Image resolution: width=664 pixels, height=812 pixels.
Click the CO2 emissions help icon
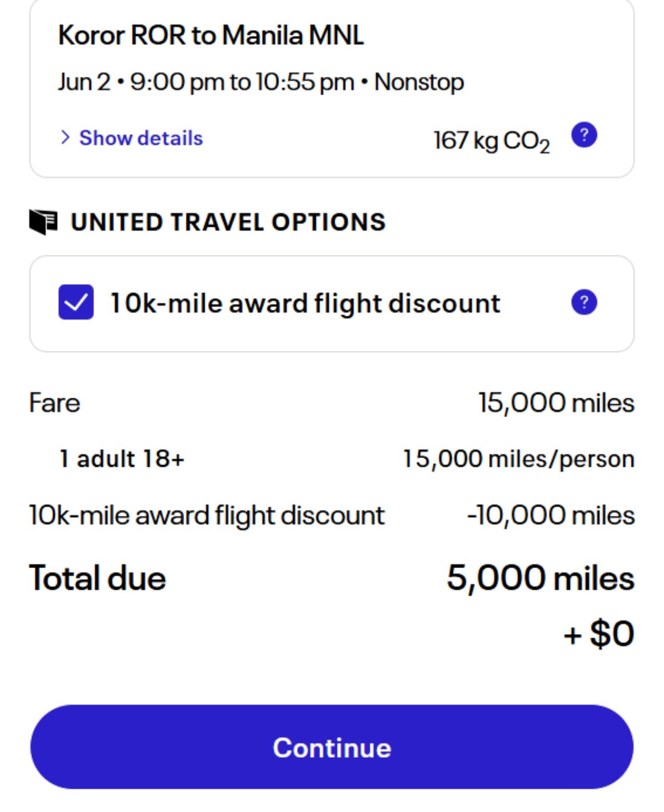tap(584, 136)
